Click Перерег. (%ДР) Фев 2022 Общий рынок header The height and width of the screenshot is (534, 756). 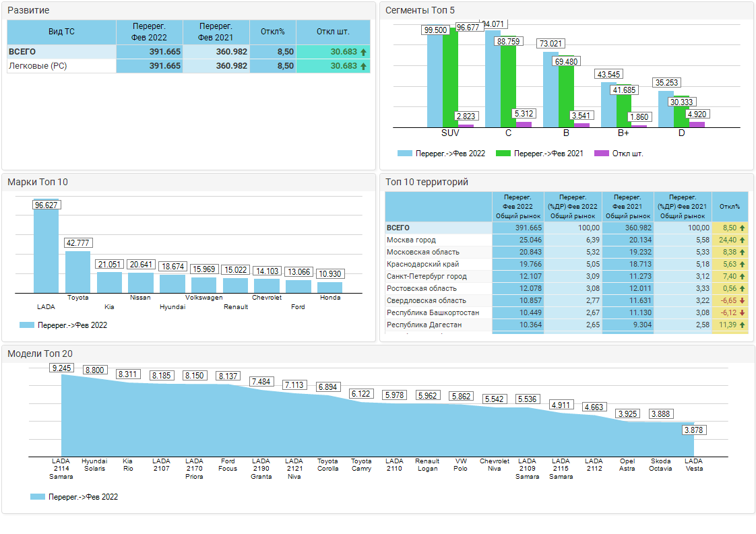coord(572,206)
